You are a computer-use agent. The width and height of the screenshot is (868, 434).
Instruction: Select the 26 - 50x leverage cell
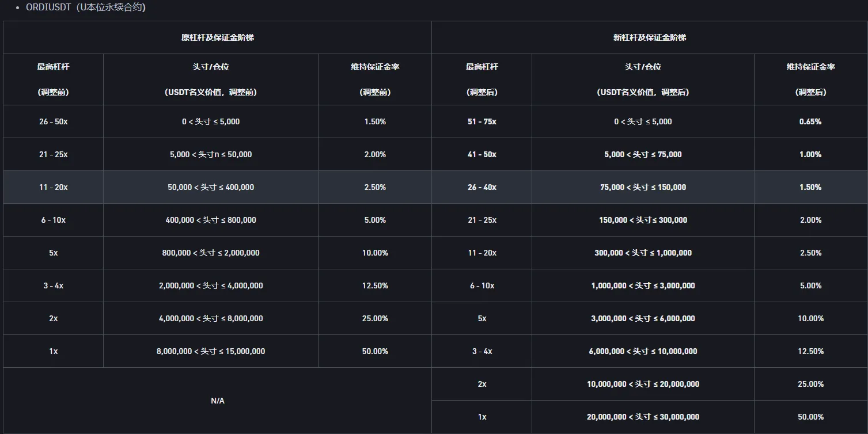(x=53, y=121)
